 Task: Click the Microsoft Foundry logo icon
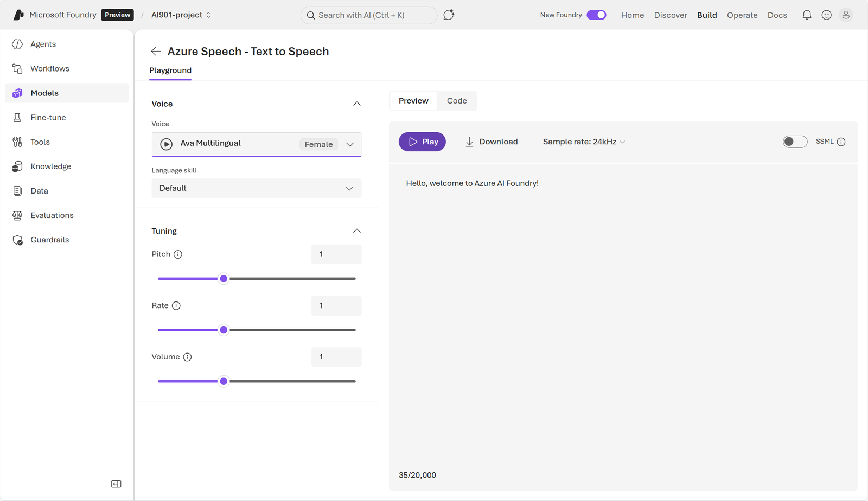tap(18, 15)
